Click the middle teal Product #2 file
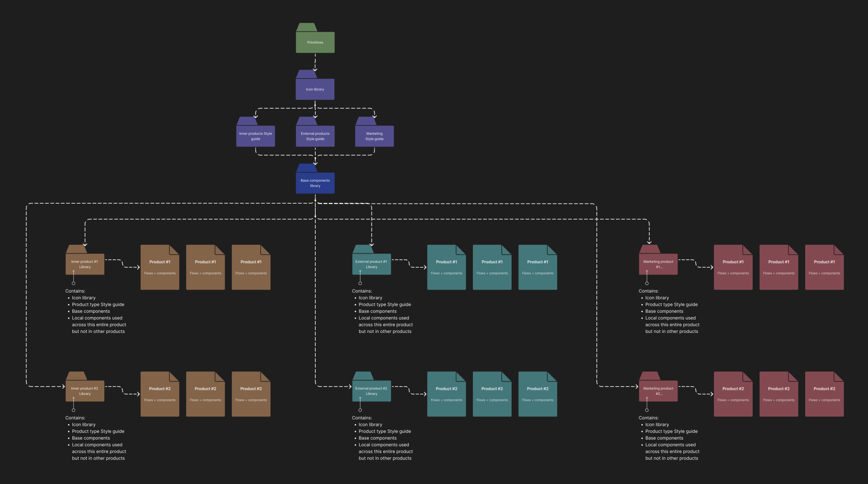The width and height of the screenshot is (868, 484). pos(492,394)
